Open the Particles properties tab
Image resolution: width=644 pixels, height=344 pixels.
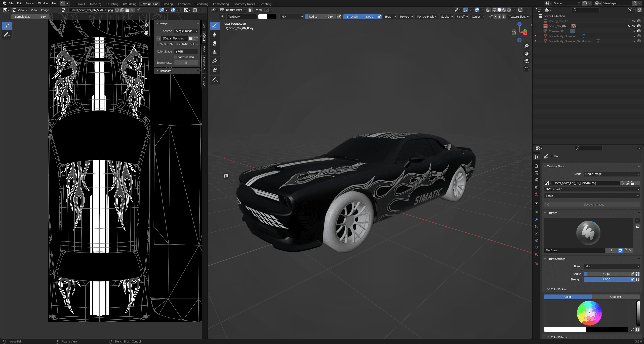point(537,226)
